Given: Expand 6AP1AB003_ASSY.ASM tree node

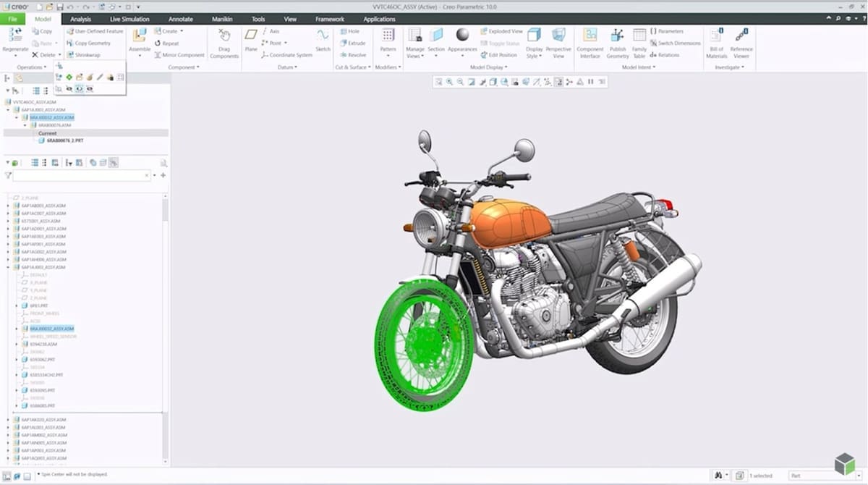Looking at the screenshot, I should [8, 206].
